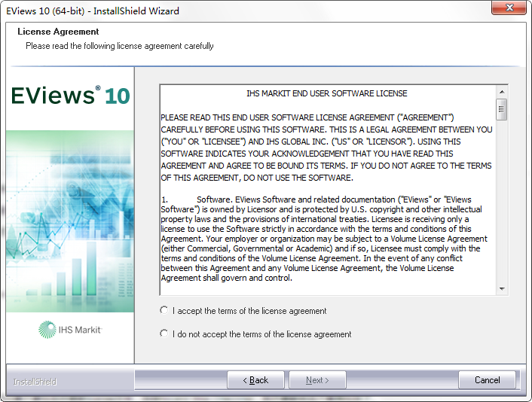The height and width of the screenshot is (402, 532).
Task: Click the license scrollbar down arrow
Action: [502, 289]
